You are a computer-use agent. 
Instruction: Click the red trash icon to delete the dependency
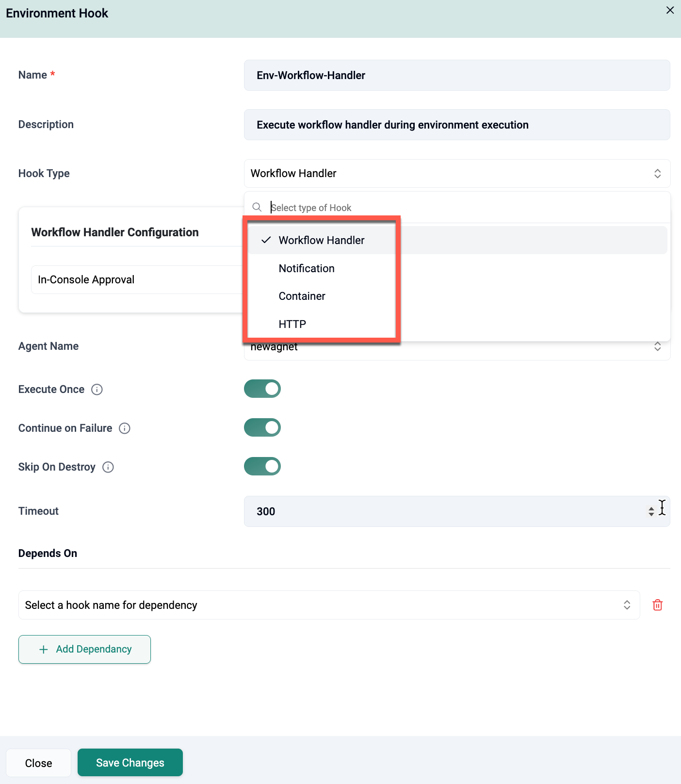coord(657,605)
